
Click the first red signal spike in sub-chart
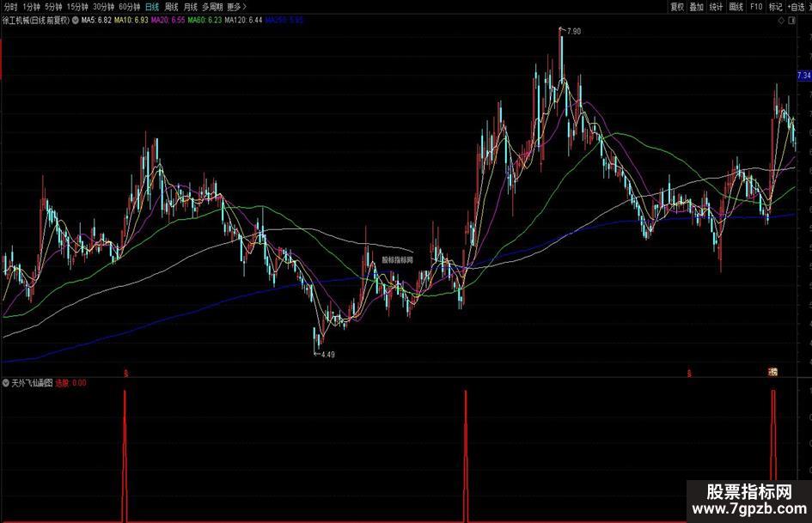click(125, 456)
